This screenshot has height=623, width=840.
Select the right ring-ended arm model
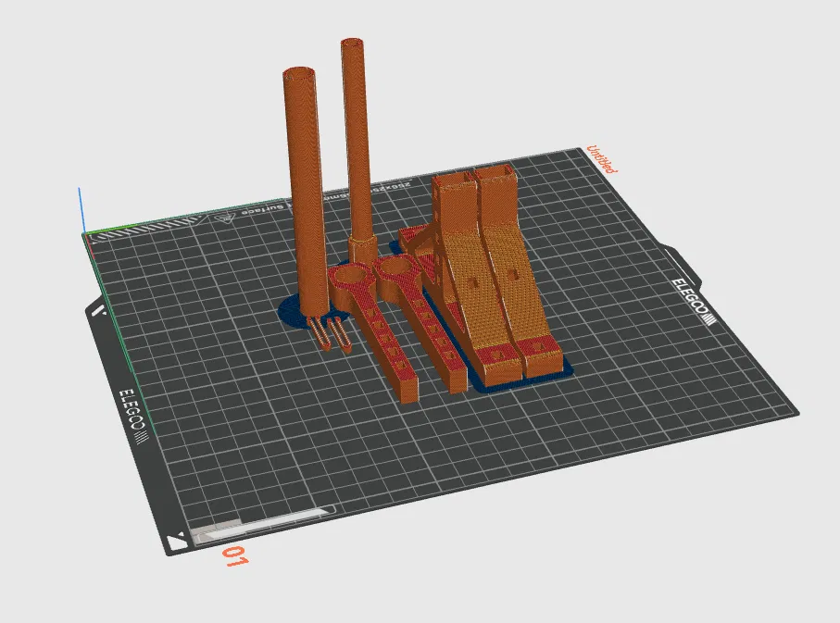click(x=423, y=321)
